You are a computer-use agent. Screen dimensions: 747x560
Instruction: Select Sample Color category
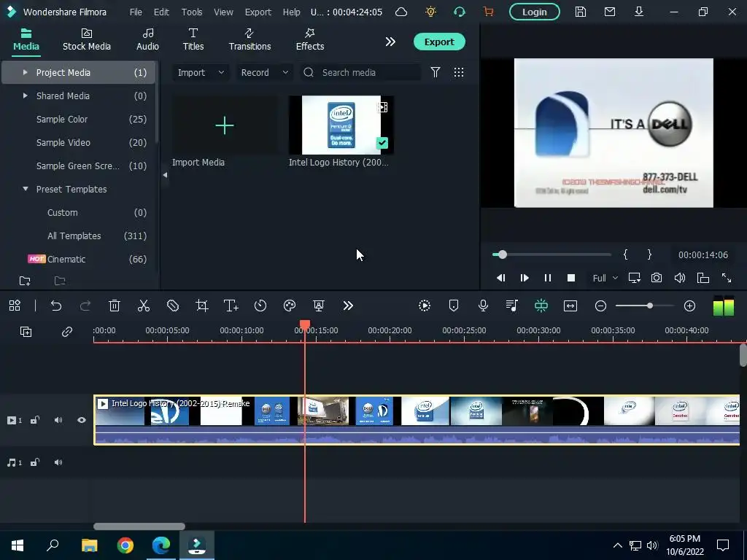79,119
